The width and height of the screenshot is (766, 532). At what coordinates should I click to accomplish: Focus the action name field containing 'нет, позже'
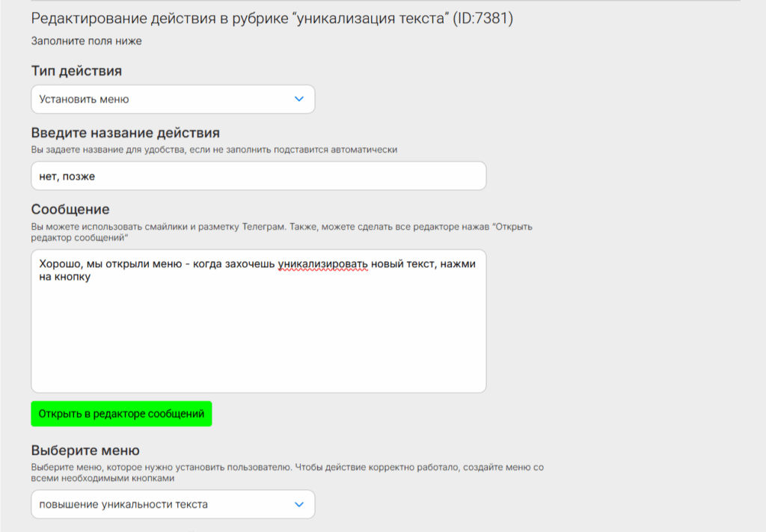coord(258,177)
